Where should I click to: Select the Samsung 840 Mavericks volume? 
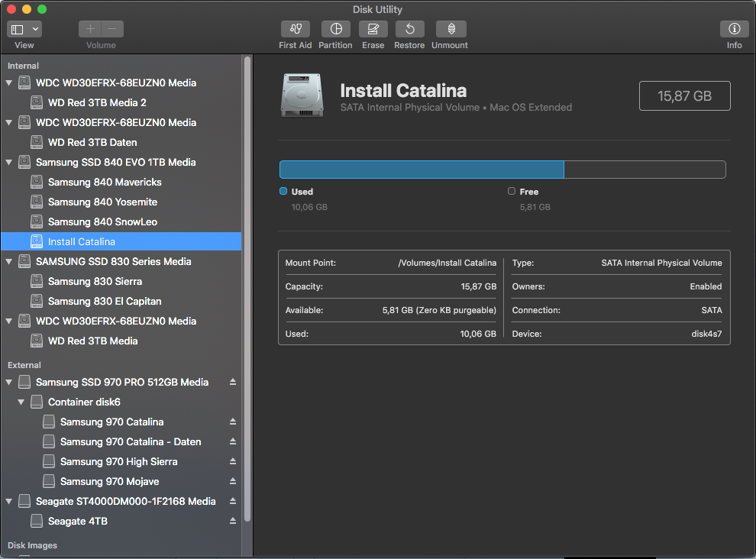121,182
